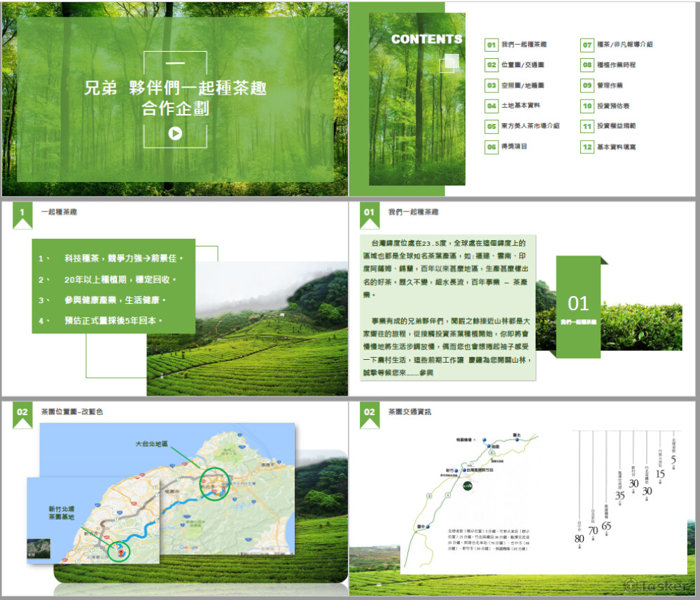This screenshot has width=700, height=600.
Task: Open contents entry 種茶/非凡報導介紹
Action: (x=624, y=44)
